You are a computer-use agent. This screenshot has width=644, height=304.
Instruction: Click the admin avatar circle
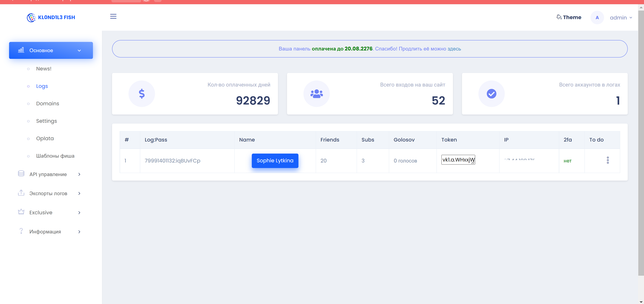[x=597, y=17]
